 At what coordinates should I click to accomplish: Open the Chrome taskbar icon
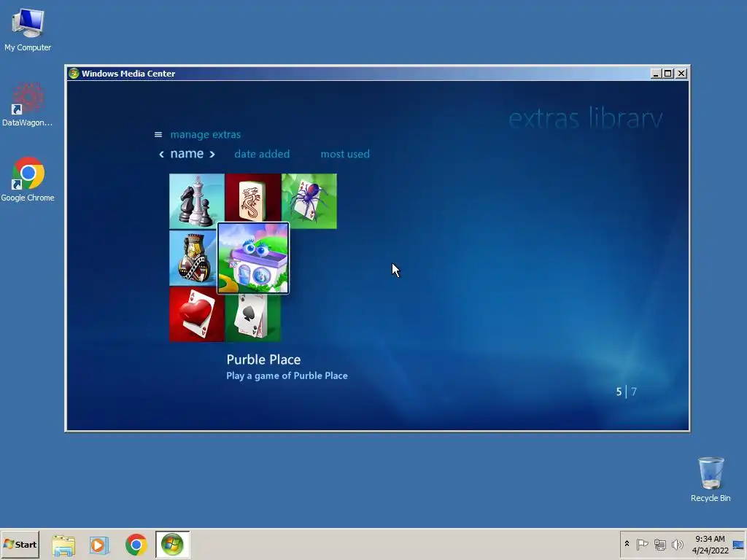pyautogui.click(x=136, y=545)
